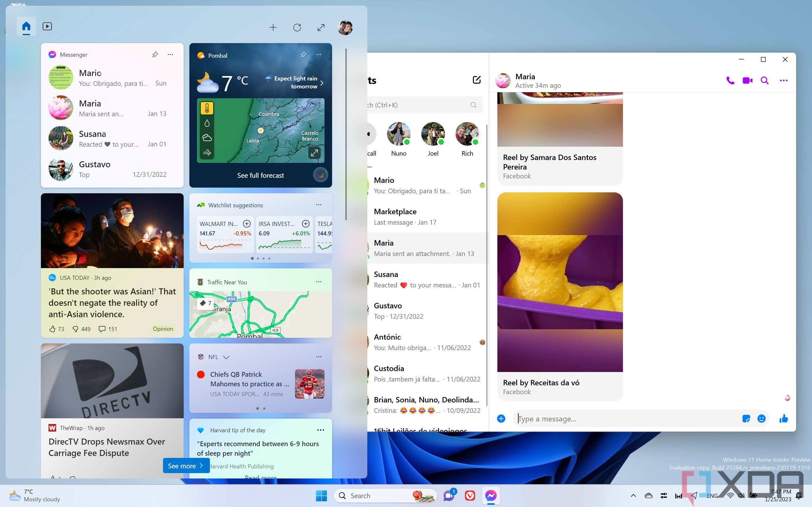Open See full forecast
This screenshot has height=507, width=812.
pyautogui.click(x=260, y=175)
